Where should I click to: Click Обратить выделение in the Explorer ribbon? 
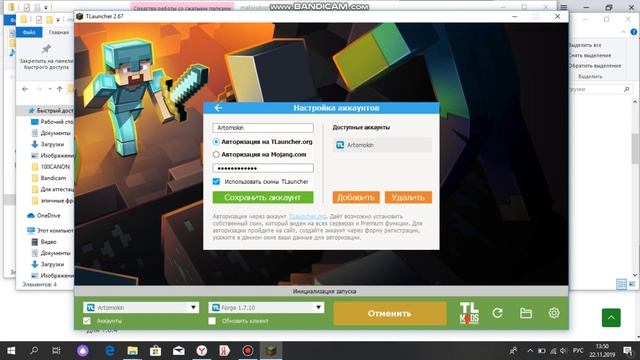pyautogui.click(x=594, y=66)
